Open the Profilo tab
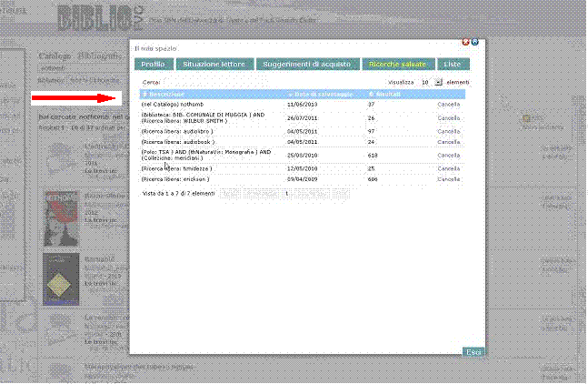 tap(153, 64)
